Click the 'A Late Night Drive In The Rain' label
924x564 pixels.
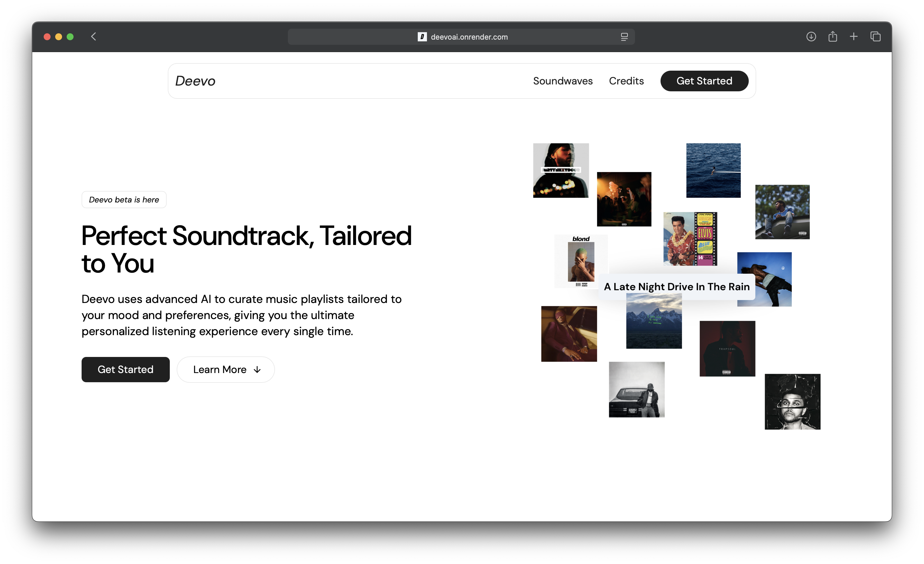coord(677,287)
